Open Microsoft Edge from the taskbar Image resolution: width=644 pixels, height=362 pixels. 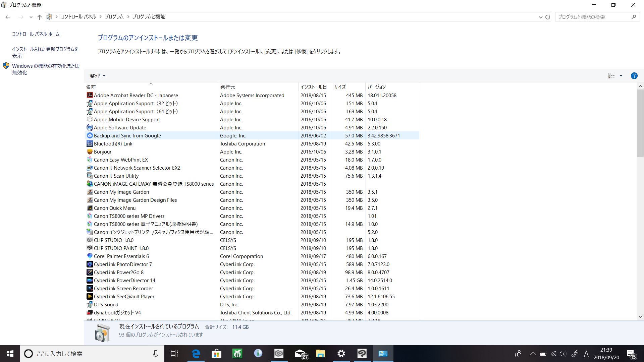coord(196,354)
